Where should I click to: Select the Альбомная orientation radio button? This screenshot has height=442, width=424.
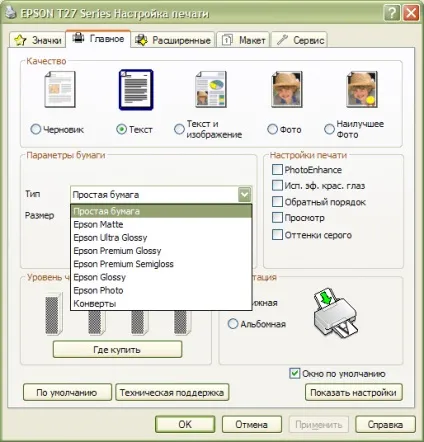[233, 324]
